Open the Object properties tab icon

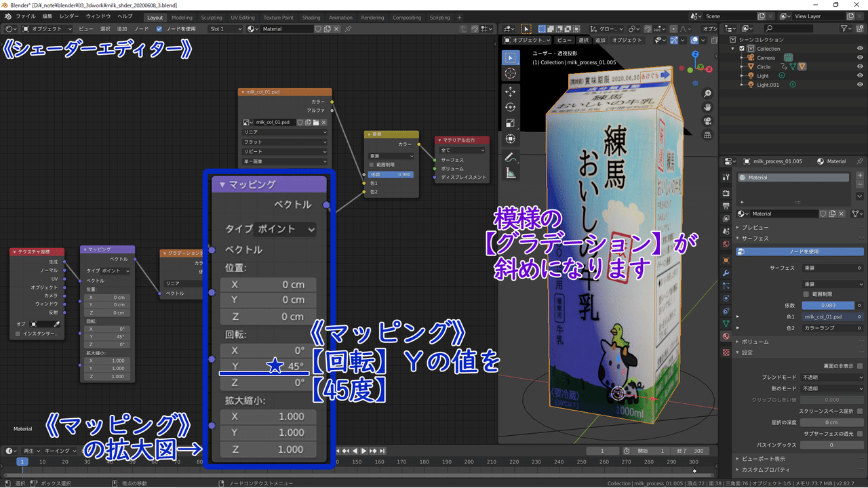pos(726,260)
